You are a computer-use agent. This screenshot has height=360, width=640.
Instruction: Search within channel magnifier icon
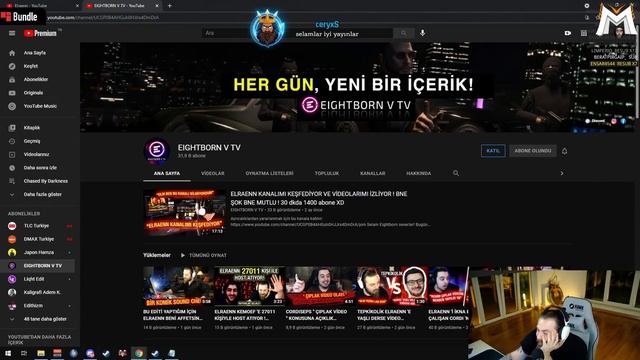(456, 173)
